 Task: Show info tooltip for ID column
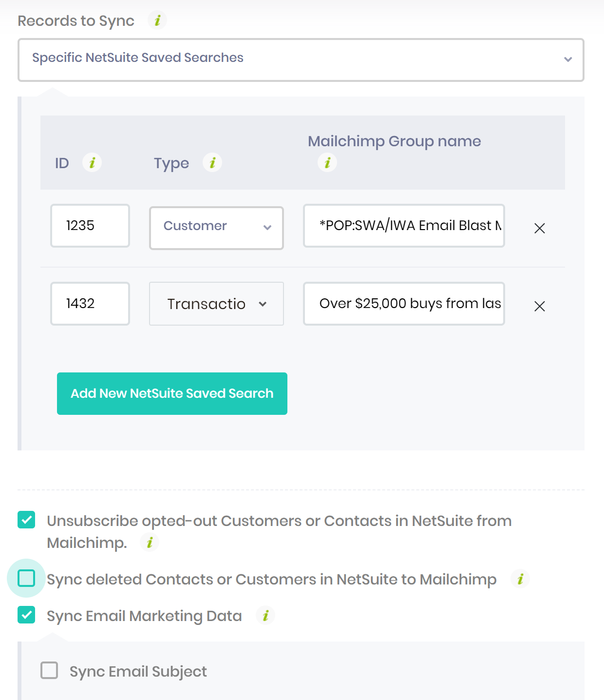(92, 162)
